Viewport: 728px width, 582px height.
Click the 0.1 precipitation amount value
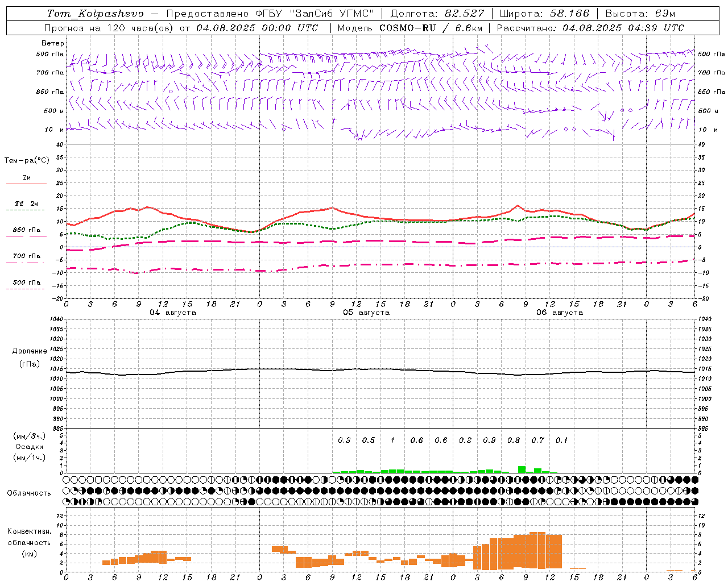point(562,440)
